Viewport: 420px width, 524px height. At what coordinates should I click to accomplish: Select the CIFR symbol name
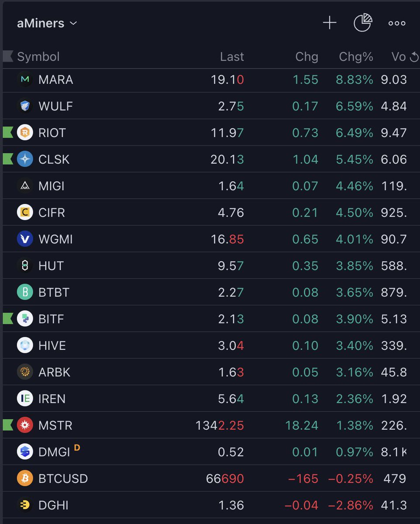click(52, 213)
